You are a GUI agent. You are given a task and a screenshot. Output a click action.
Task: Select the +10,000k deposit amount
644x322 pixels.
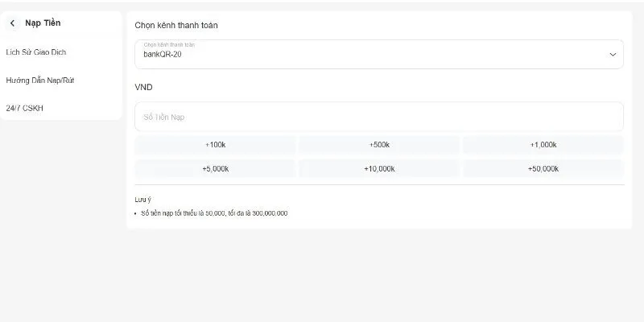(379, 169)
